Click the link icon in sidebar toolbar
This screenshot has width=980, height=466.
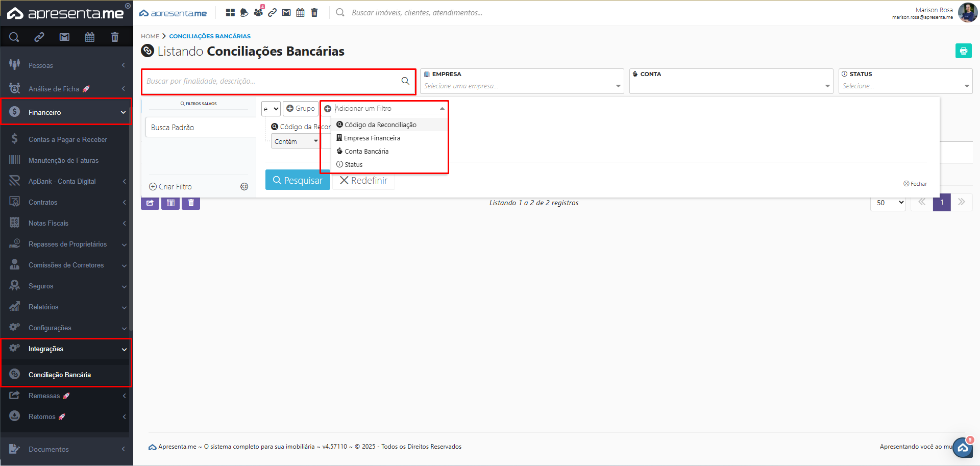(x=39, y=37)
